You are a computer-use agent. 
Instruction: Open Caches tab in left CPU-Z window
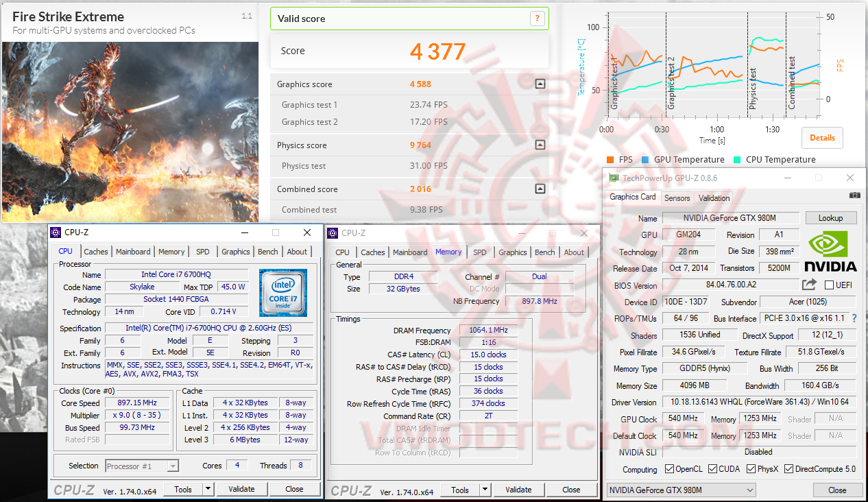(x=96, y=252)
